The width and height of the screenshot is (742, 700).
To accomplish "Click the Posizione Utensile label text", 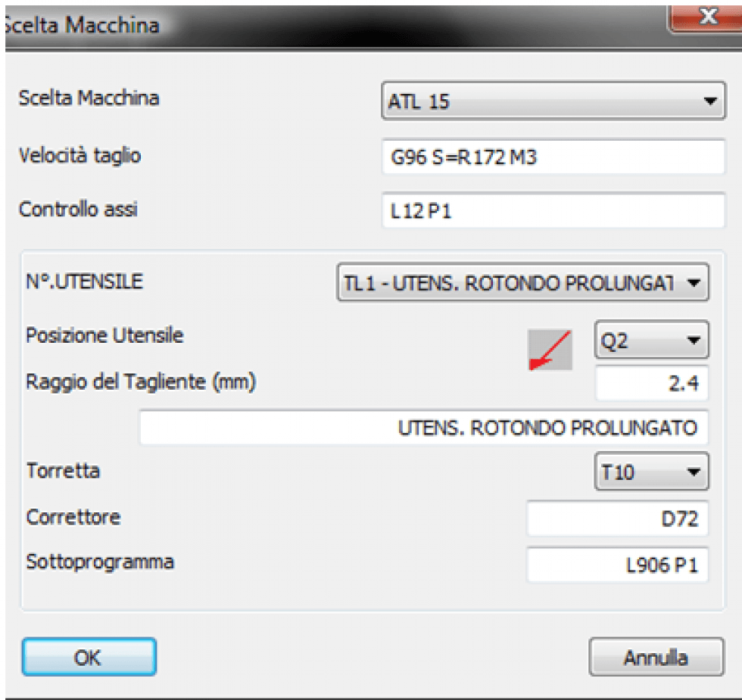I will point(104,335).
